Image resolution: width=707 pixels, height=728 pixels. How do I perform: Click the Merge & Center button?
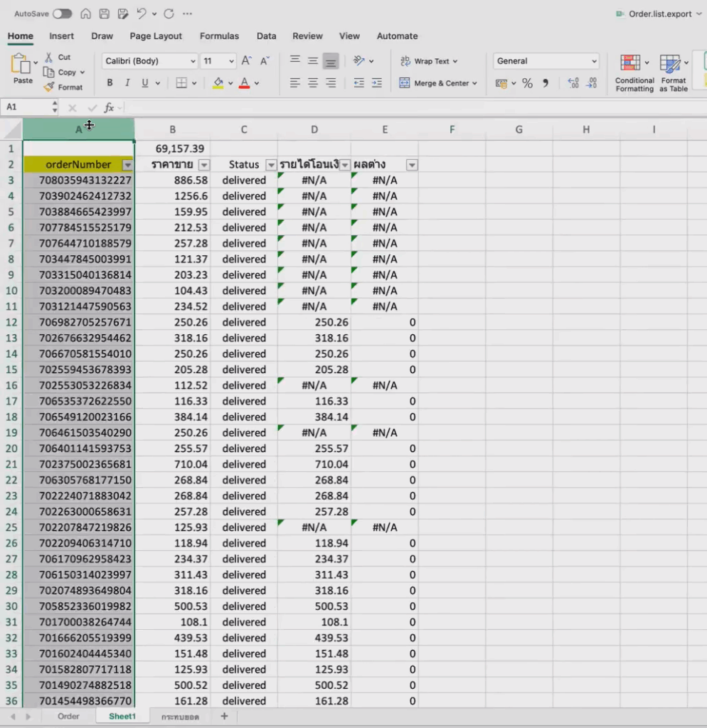click(x=438, y=83)
